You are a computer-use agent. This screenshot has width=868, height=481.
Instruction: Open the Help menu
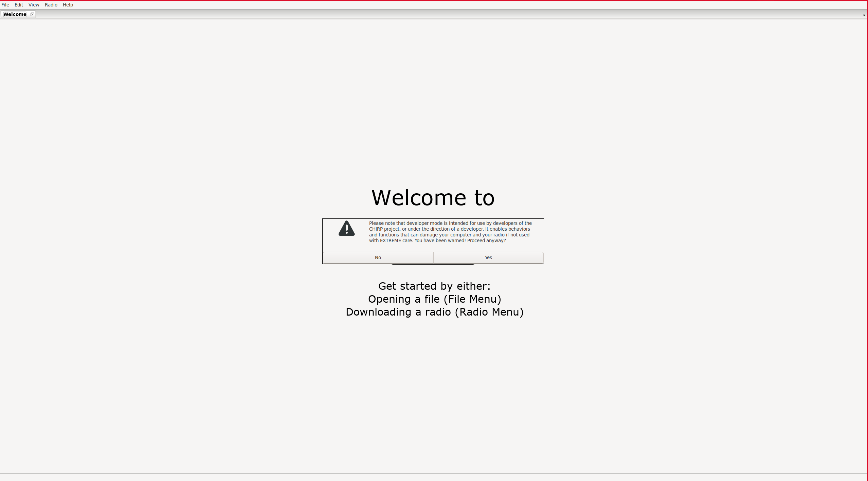68,5
